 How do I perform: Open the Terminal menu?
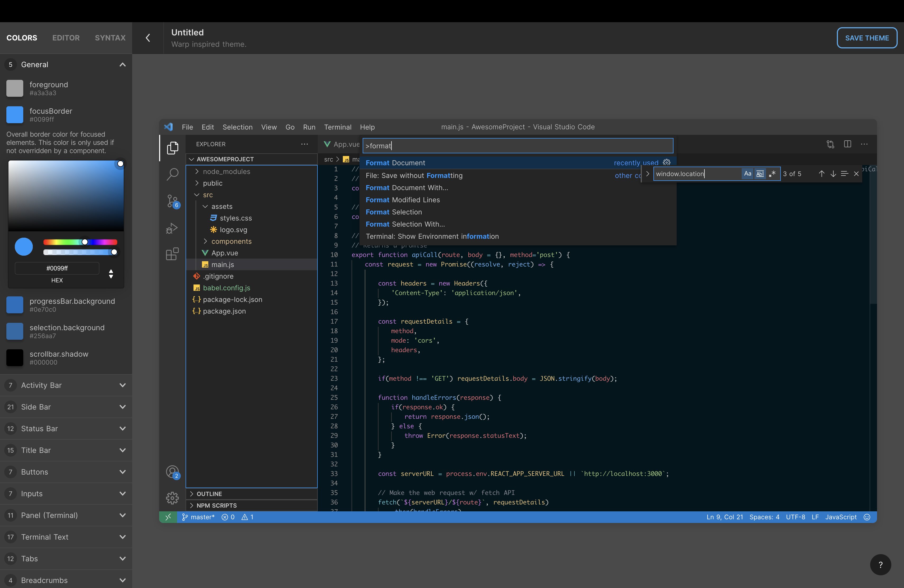coord(337,127)
